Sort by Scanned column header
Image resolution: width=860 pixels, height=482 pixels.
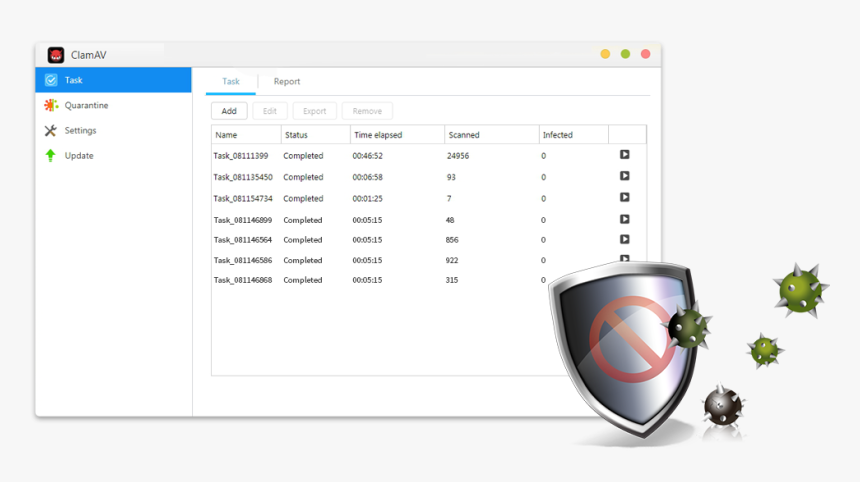490,135
